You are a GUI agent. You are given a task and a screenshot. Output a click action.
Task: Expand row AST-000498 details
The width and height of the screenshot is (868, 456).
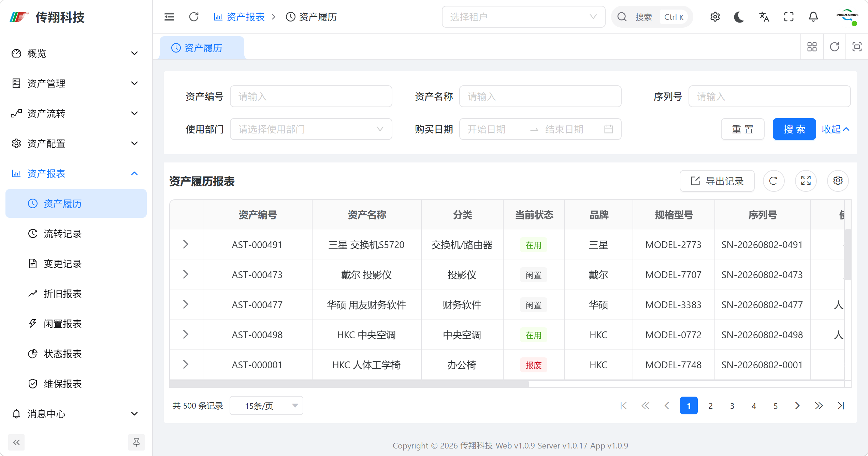tap(186, 334)
